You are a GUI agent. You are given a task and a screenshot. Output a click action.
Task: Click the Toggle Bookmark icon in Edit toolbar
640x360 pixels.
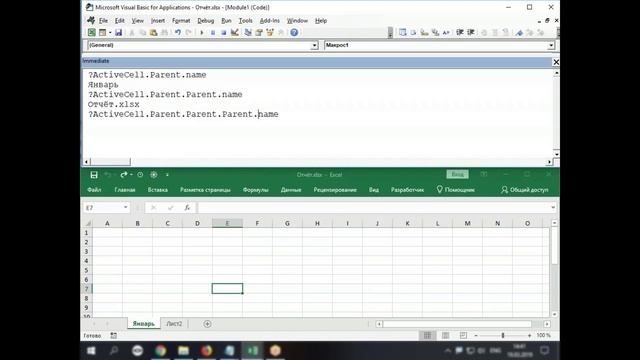click(519, 33)
